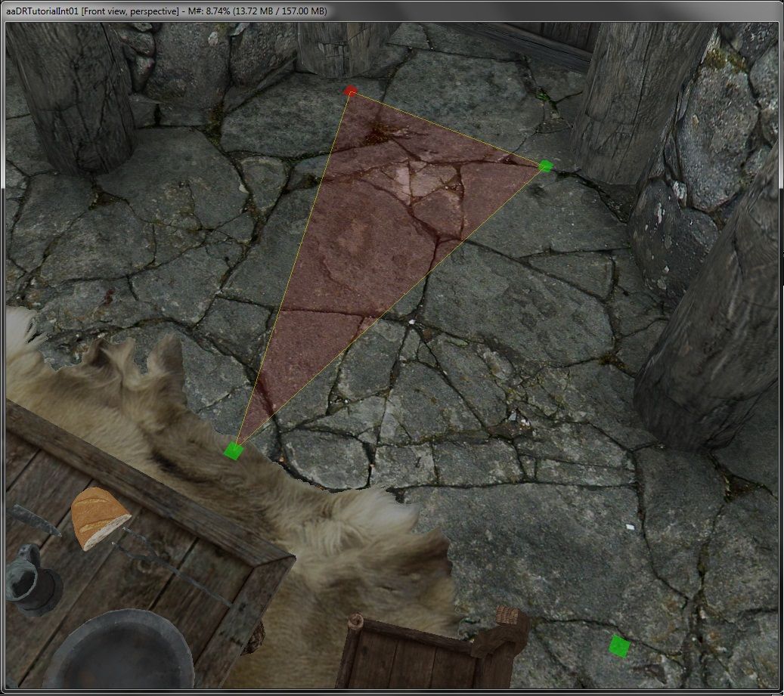This screenshot has height=696, width=784.
Task: Click the bread loaf on the table
Action: pos(99,518)
